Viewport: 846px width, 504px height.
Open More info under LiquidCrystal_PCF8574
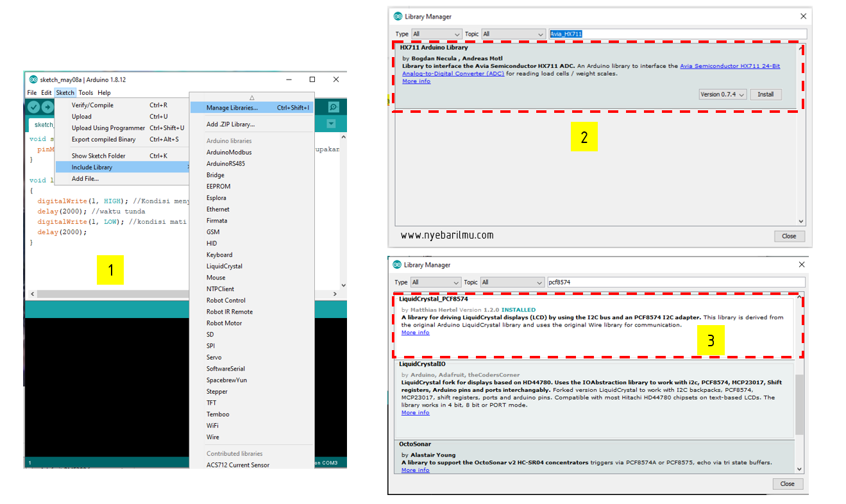[416, 333]
